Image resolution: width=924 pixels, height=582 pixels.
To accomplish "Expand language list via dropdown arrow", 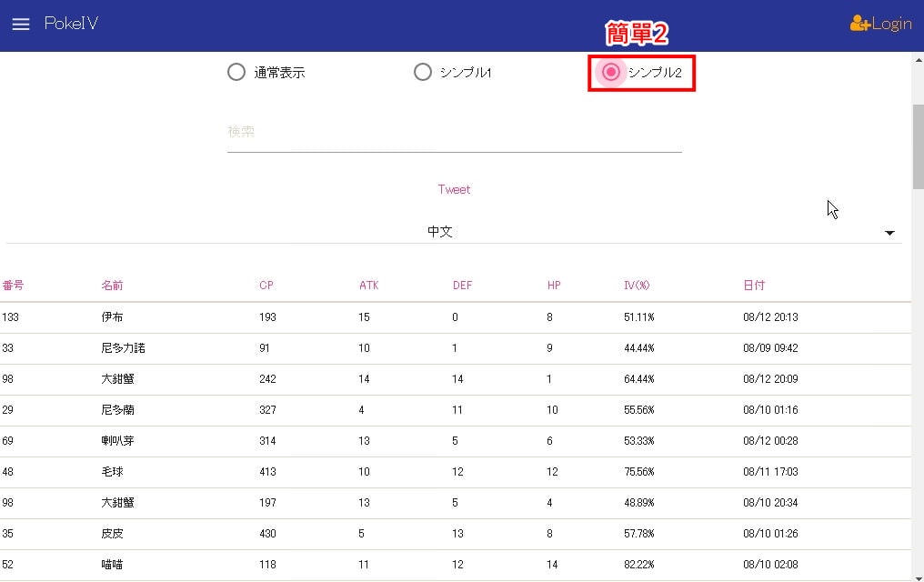I will 889,234.
